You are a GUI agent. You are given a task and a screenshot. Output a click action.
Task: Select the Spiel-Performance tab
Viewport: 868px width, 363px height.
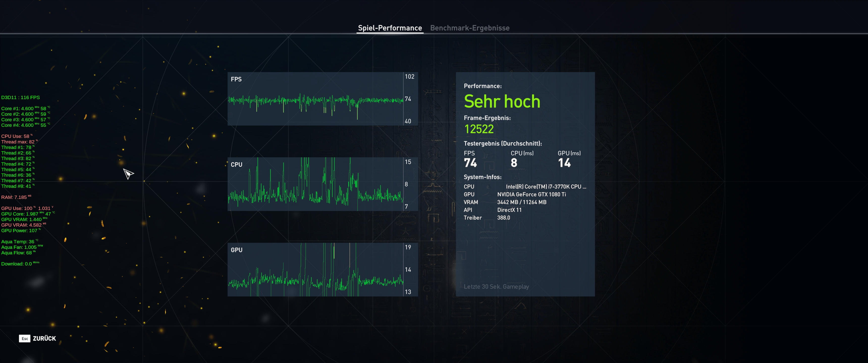[x=390, y=28]
